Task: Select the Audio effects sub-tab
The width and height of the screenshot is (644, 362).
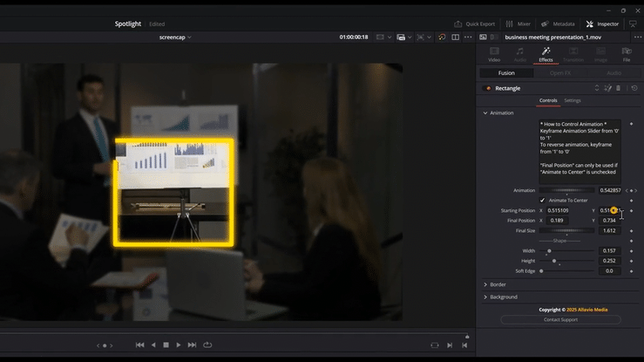Action: 614,72
